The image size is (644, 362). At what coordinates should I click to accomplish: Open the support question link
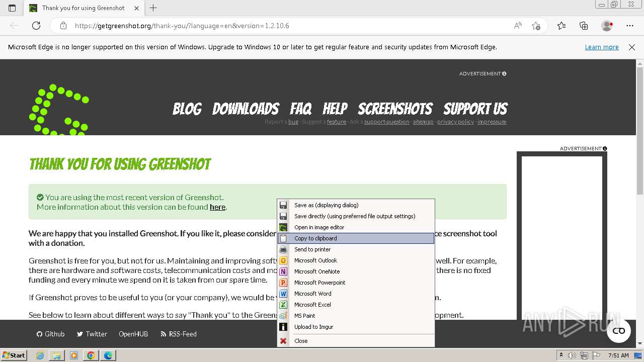pos(386,122)
